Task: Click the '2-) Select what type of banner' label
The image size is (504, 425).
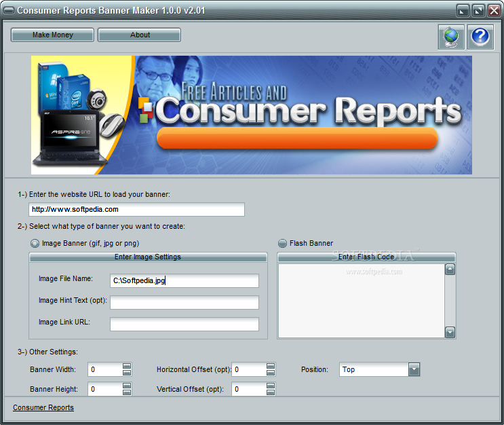Action: [x=101, y=226]
